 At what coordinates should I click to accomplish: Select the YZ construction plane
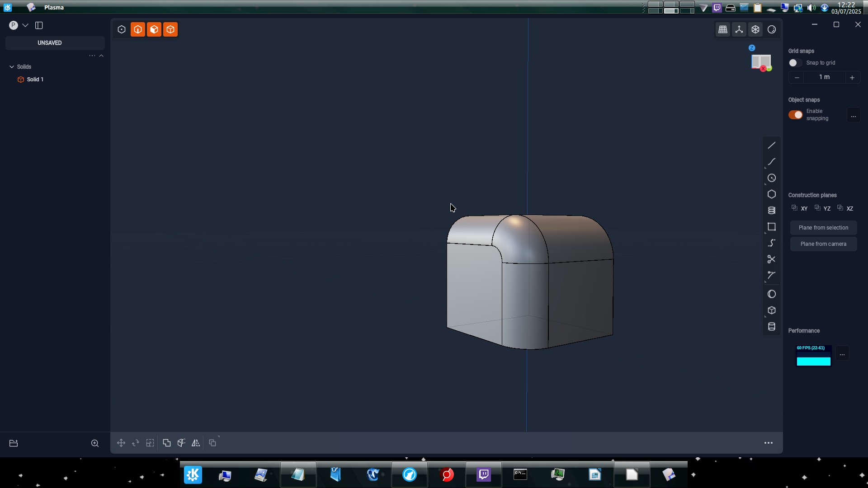(x=823, y=208)
